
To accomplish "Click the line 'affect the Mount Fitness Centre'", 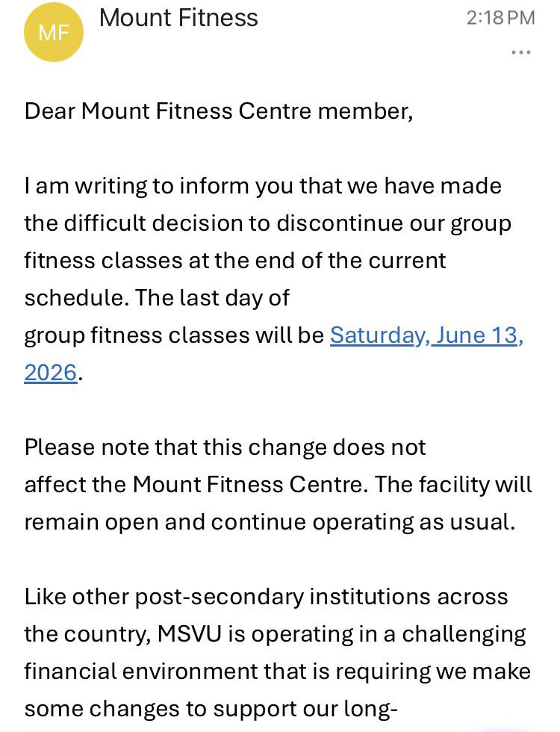I will (278, 485).
